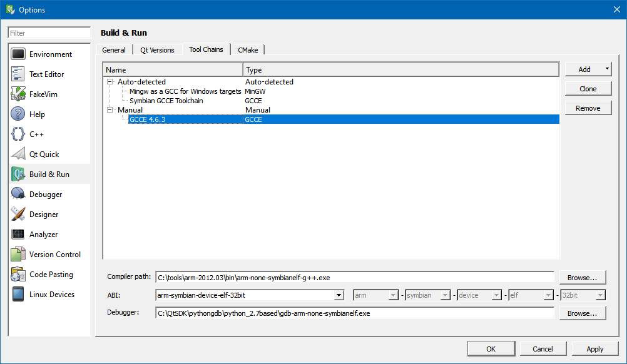Switch to the Qt Versions tab
Screen dimensions: 627x364
point(157,50)
